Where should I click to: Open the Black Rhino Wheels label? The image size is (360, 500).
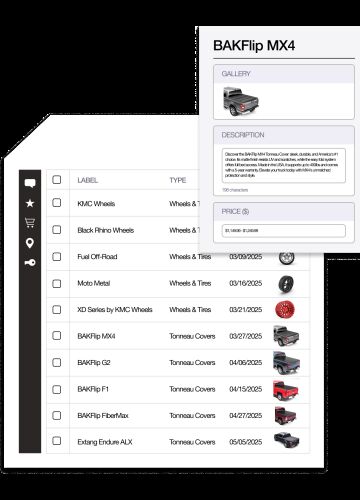coord(105,230)
